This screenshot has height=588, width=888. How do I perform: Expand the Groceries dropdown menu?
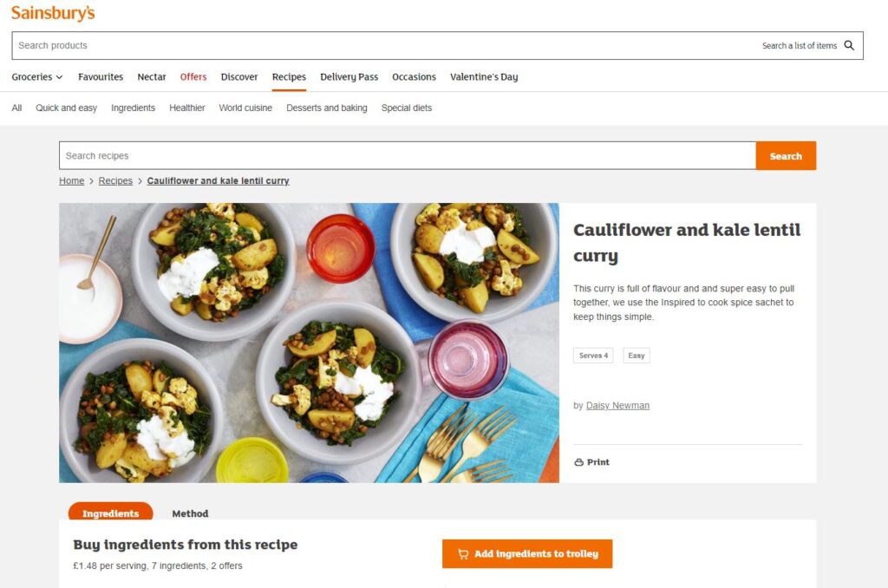pos(37,77)
